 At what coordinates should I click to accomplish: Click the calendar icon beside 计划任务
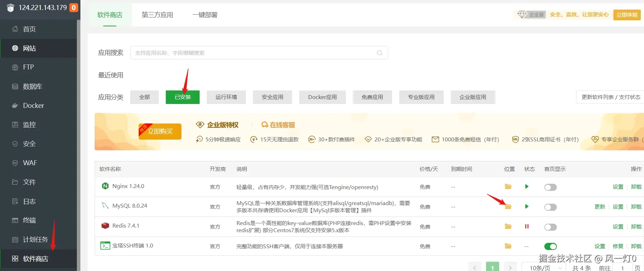pos(15,239)
